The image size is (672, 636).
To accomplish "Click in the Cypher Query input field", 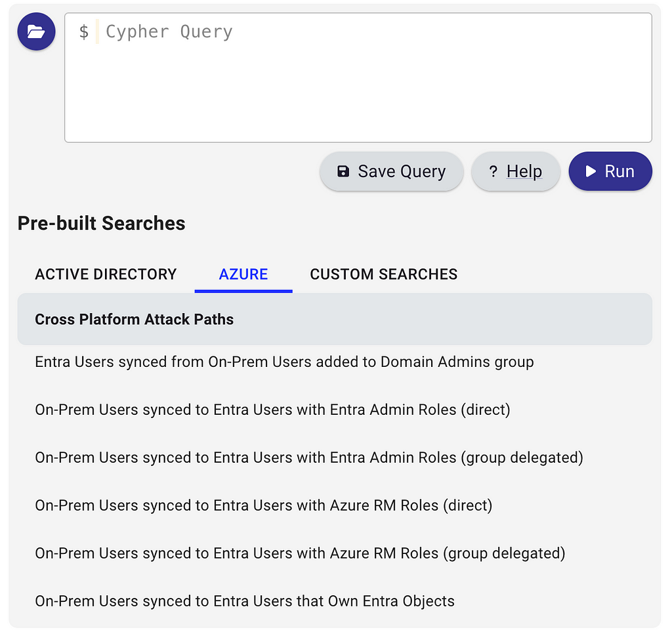I will pyautogui.click(x=358, y=77).
